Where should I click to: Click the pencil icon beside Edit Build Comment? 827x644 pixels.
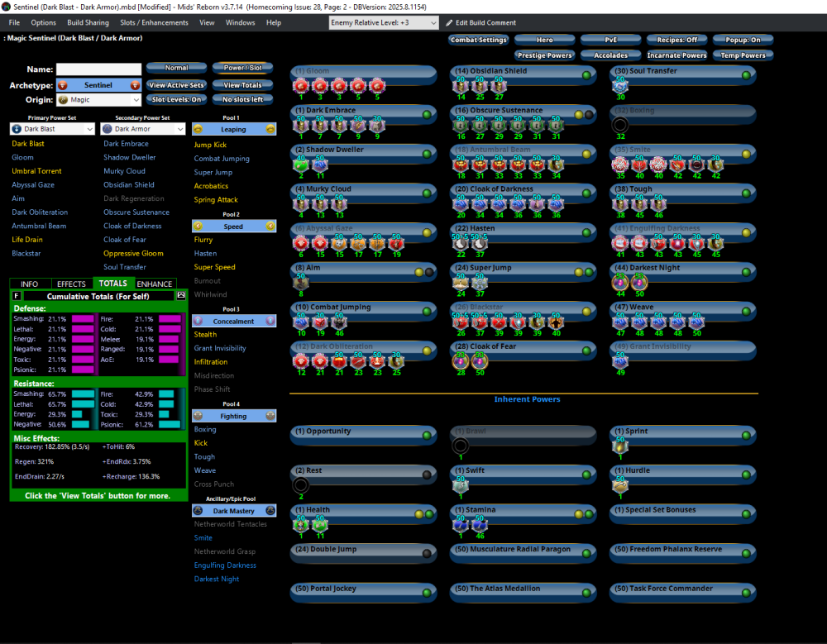coord(449,23)
